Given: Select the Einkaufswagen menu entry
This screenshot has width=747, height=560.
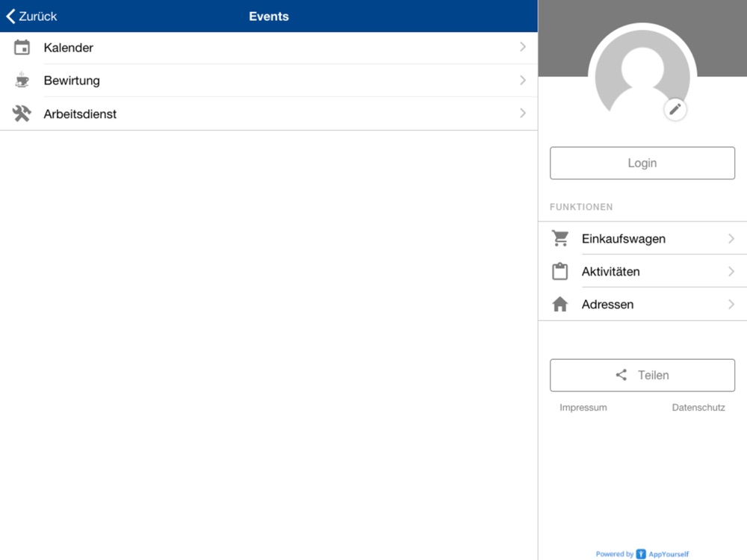Looking at the screenshot, I should 624,239.
